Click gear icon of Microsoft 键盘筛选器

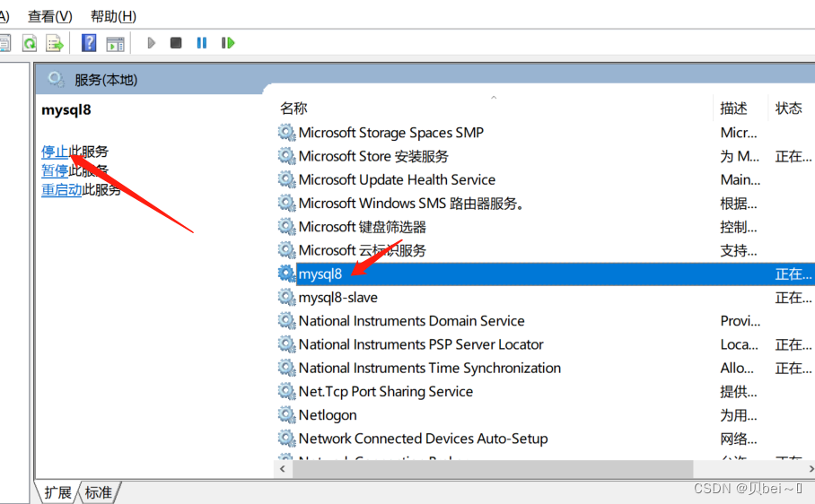coord(286,226)
